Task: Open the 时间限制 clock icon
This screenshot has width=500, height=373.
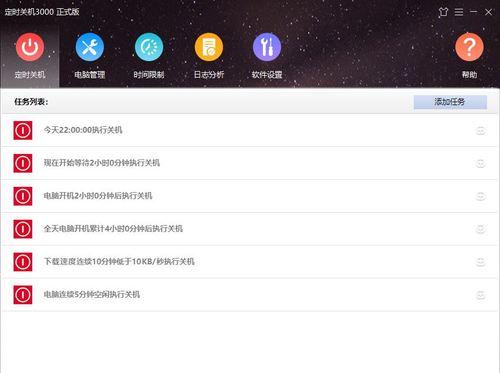Action: [149, 47]
